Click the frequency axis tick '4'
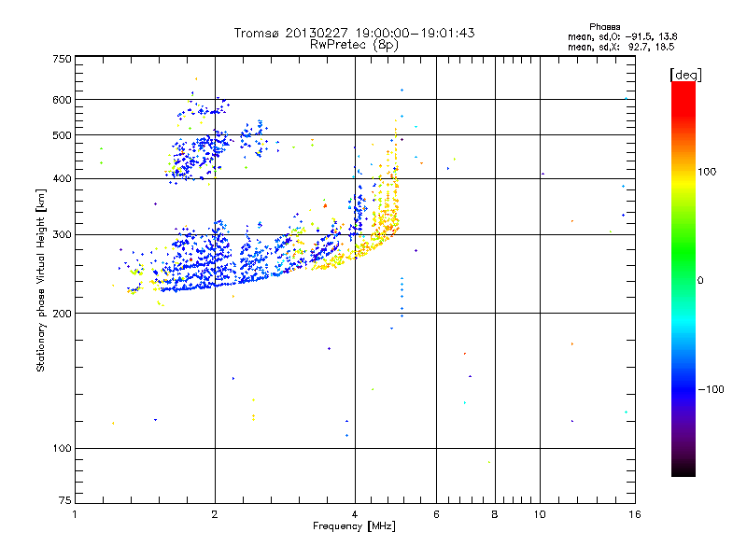 (355, 515)
